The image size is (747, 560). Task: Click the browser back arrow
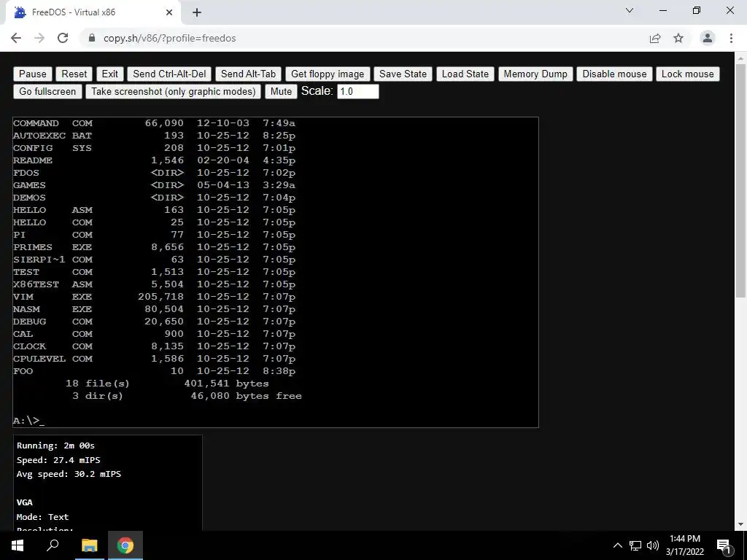(16, 38)
